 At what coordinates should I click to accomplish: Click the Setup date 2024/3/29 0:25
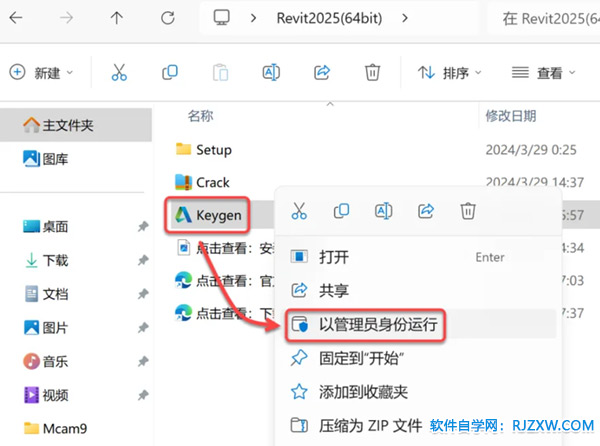click(x=531, y=150)
